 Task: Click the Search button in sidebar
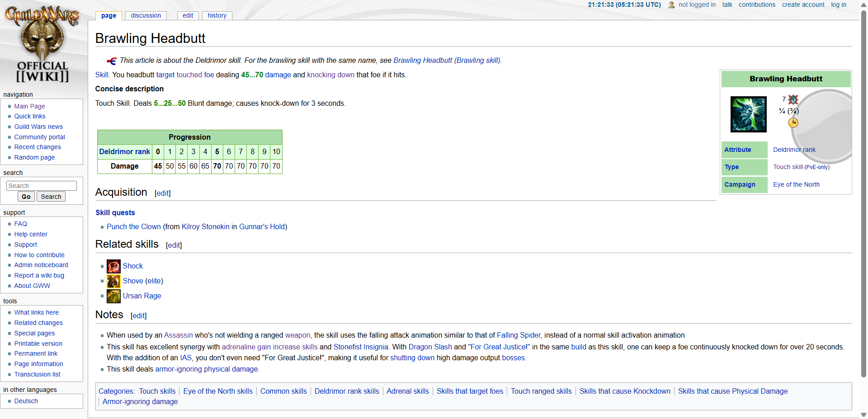pos(51,197)
